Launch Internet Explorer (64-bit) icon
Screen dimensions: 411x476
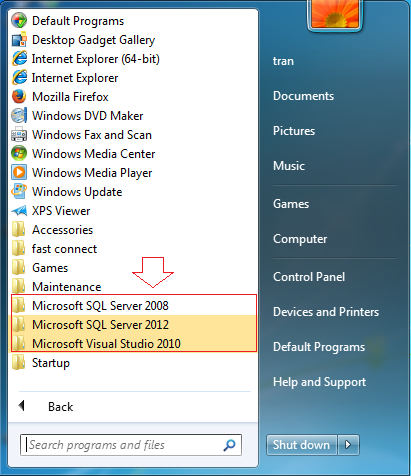(x=19, y=59)
